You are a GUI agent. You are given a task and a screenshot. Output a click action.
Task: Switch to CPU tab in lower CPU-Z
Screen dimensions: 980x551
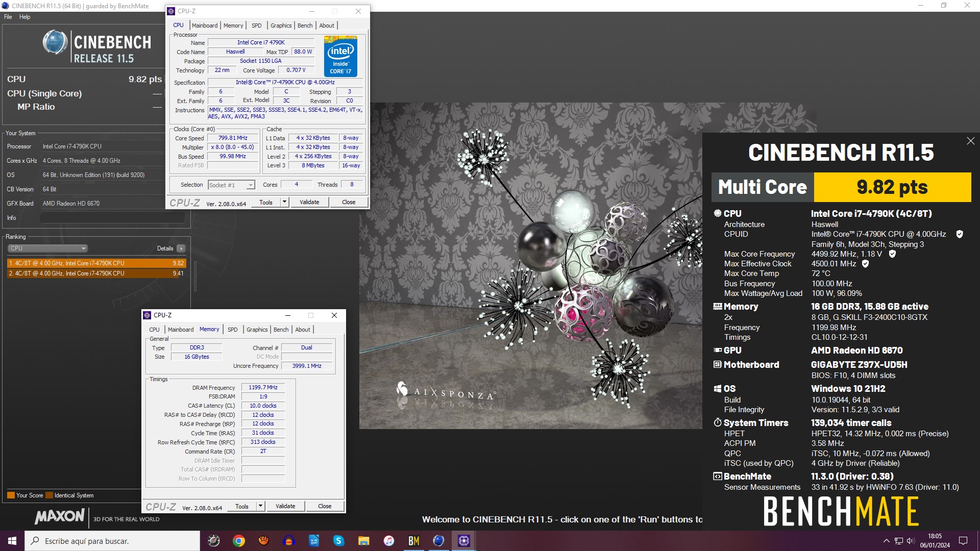coord(154,330)
